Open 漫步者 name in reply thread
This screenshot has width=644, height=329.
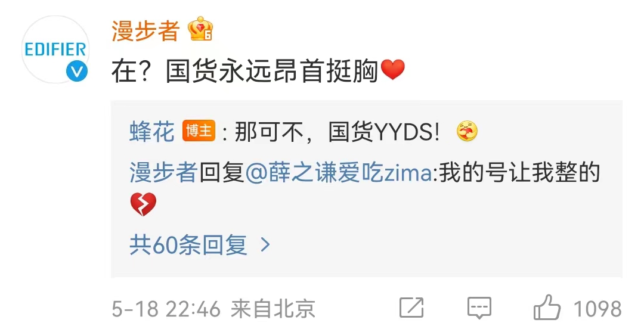click(x=164, y=172)
